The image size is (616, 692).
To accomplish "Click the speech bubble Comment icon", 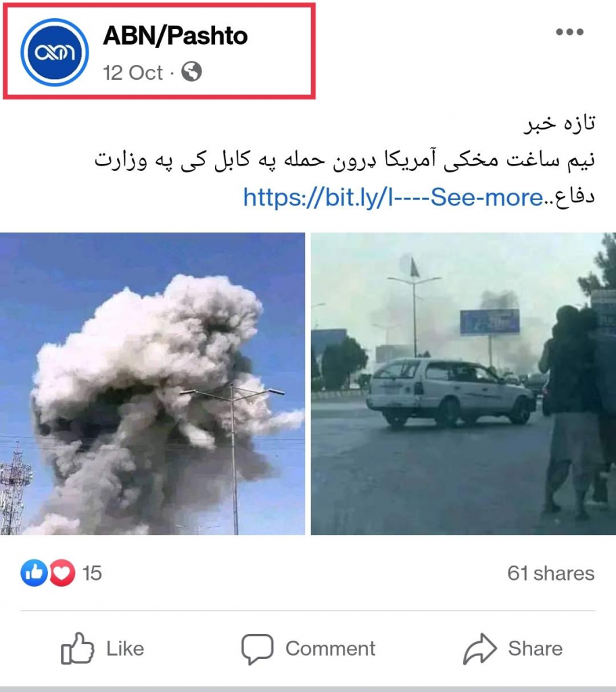I will pyautogui.click(x=258, y=649).
